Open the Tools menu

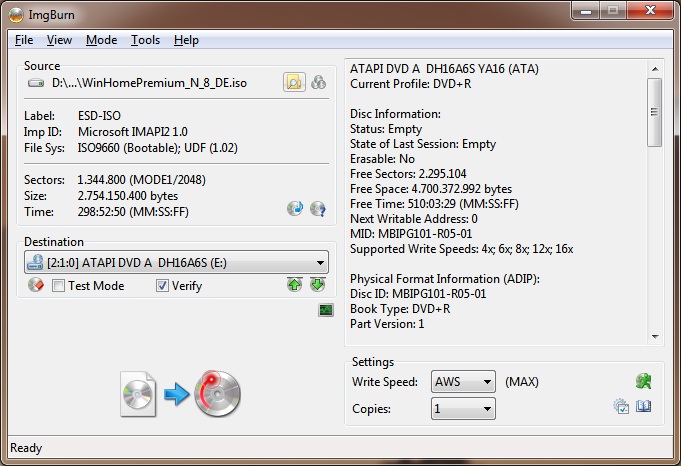point(145,40)
